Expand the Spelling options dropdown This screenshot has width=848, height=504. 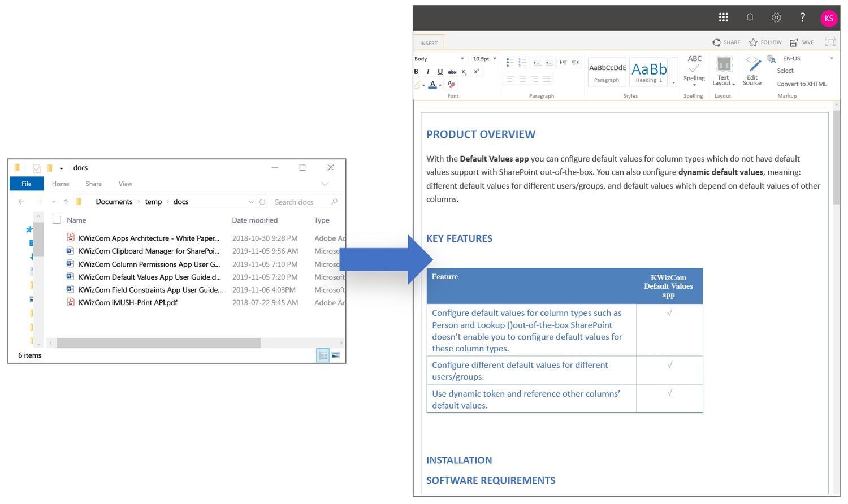tap(694, 85)
